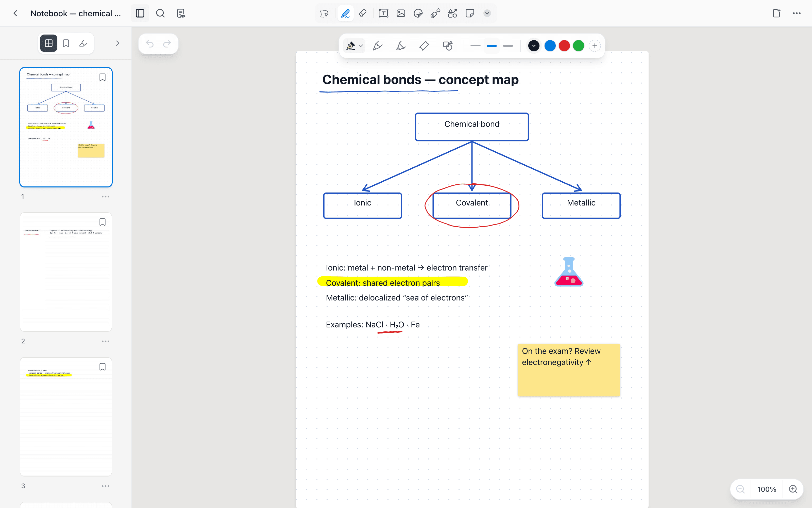Open page 3 thumbnail

pos(66,417)
